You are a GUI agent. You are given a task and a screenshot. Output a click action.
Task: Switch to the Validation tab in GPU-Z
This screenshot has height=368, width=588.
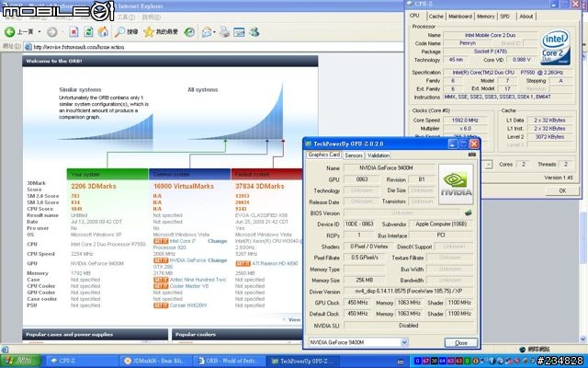coord(378,155)
